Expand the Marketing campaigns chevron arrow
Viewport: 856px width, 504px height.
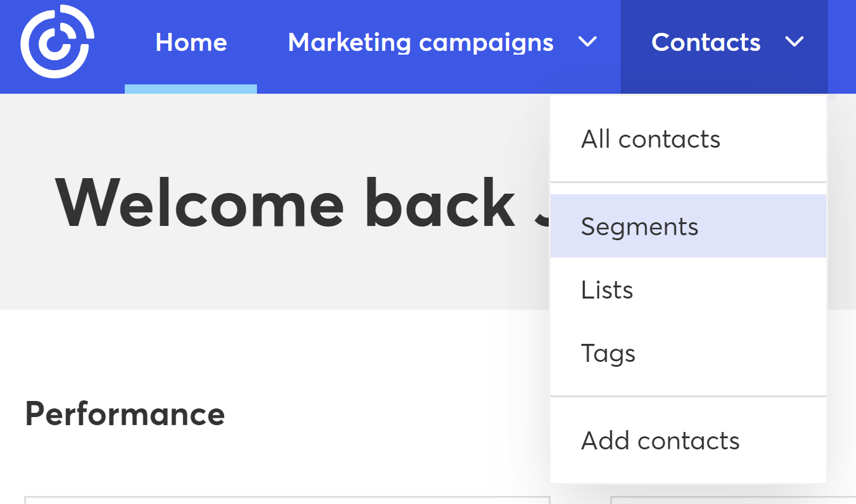pyautogui.click(x=587, y=42)
